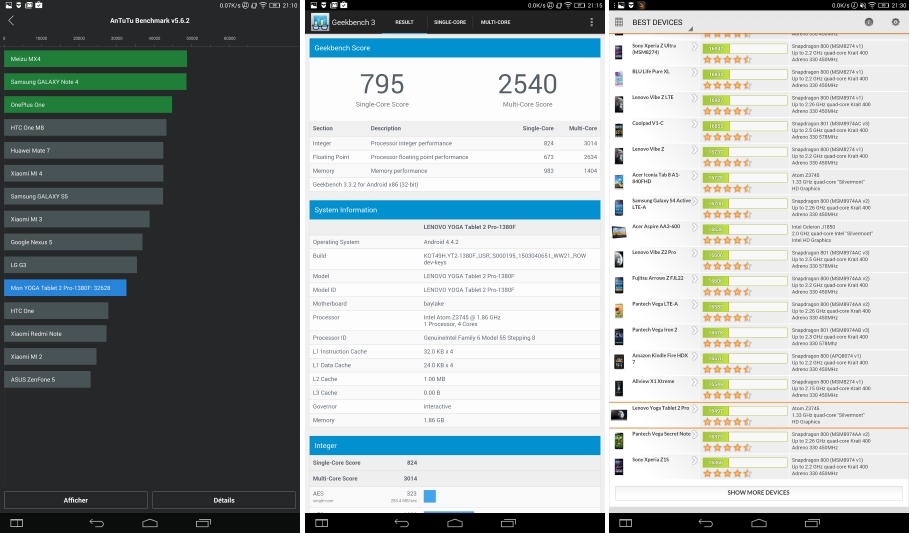The width and height of the screenshot is (910, 533).
Task: Tap multi-window icon under AnTuTu screen
Action: (x=17, y=523)
